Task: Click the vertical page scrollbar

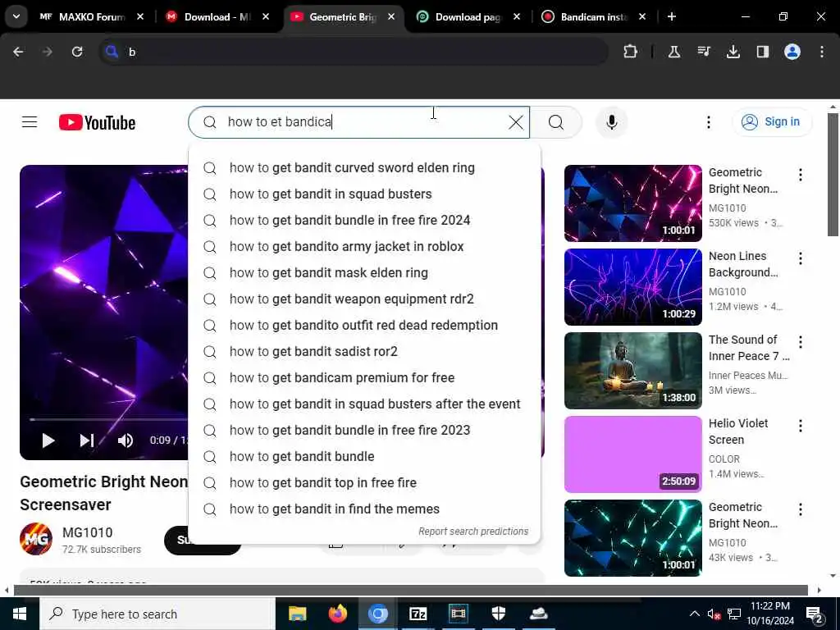Action: point(833,175)
